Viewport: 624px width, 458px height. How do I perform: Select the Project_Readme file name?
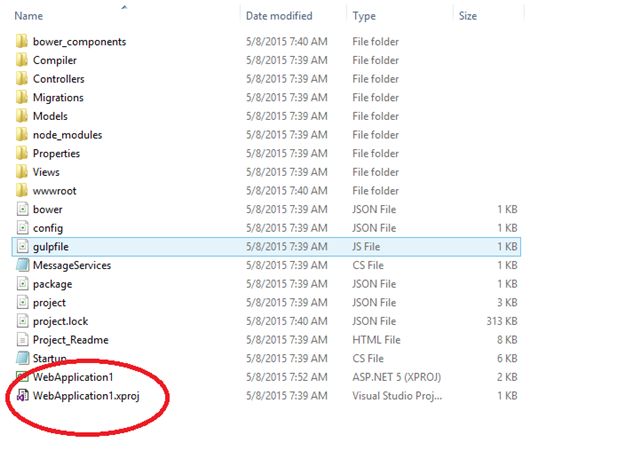[x=70, y=340]
